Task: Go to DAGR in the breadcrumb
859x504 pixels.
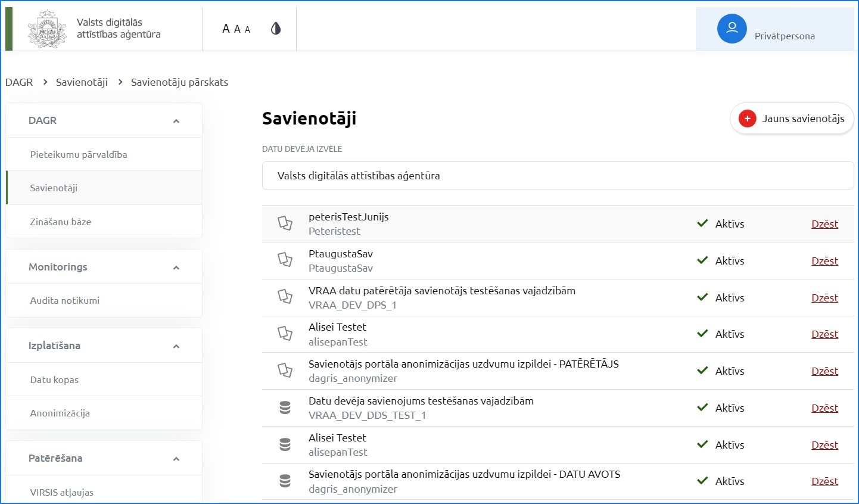Action: click(19, 82)
